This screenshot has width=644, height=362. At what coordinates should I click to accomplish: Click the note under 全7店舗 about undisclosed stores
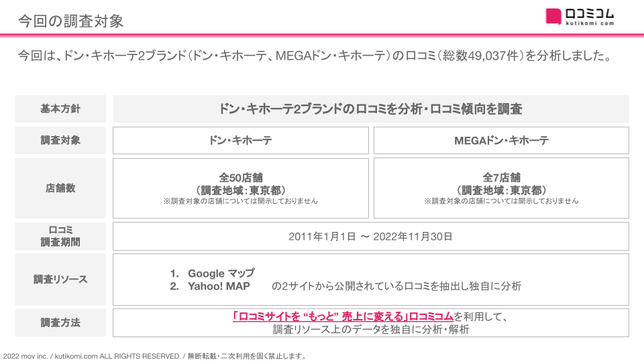pos(502,201)
